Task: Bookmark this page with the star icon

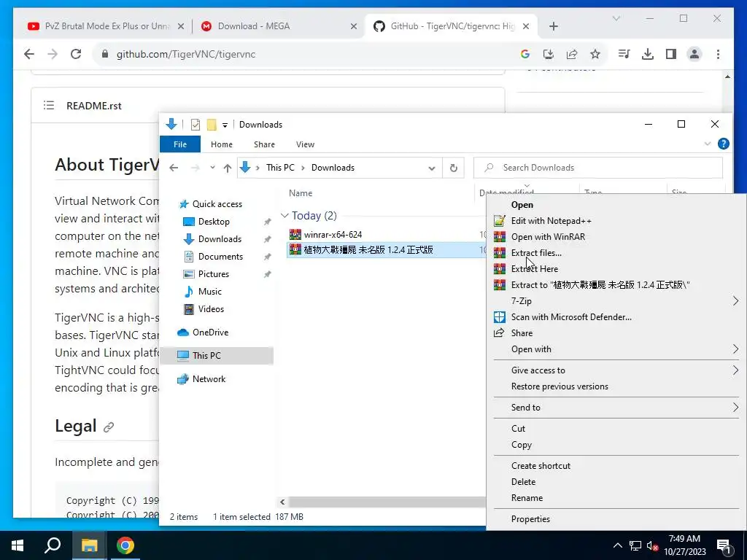Action: pos(595,54)
